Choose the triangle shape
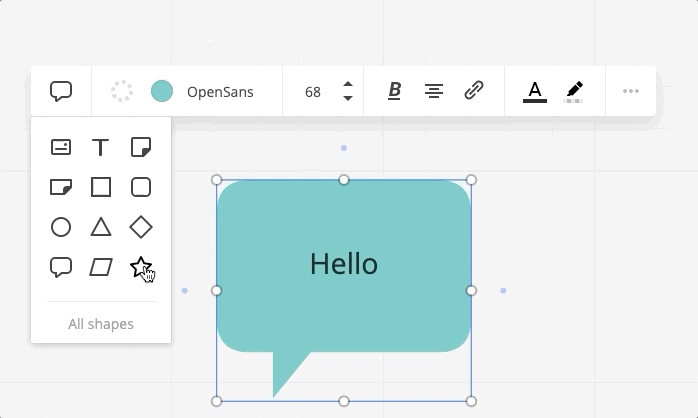Image resolution: width=698 pixels, height=418 pixels. click(x=101, y=227)
